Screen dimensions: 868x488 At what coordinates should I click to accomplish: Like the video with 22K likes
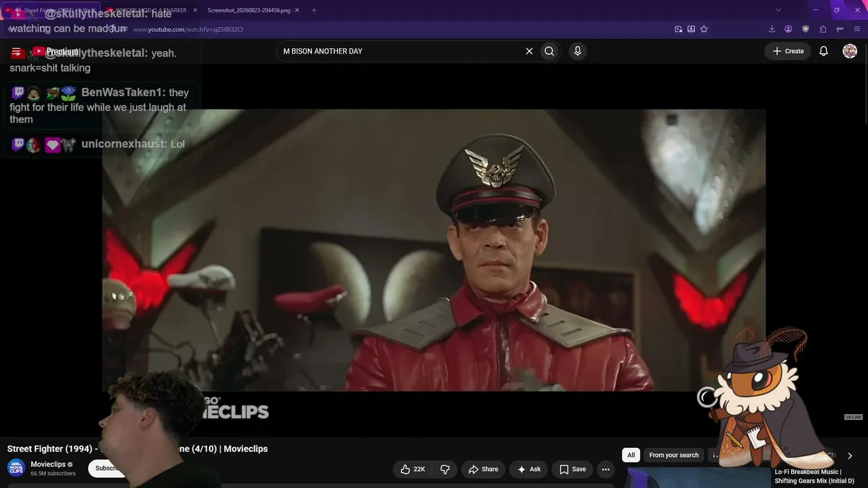coord(413,469)
